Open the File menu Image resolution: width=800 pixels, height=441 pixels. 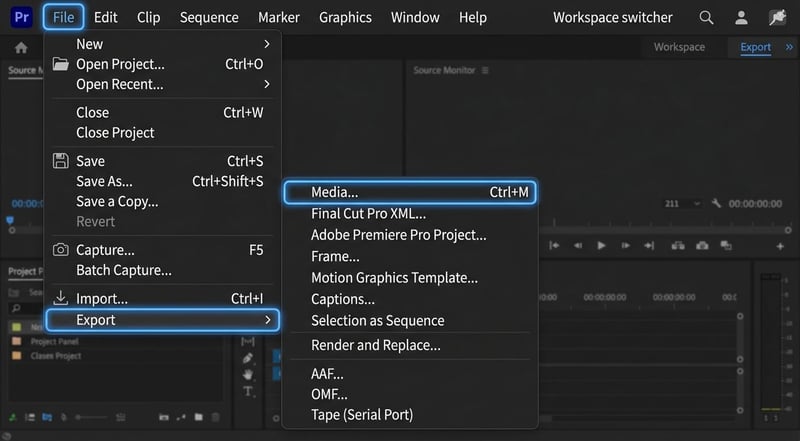[x=63, y=17]
